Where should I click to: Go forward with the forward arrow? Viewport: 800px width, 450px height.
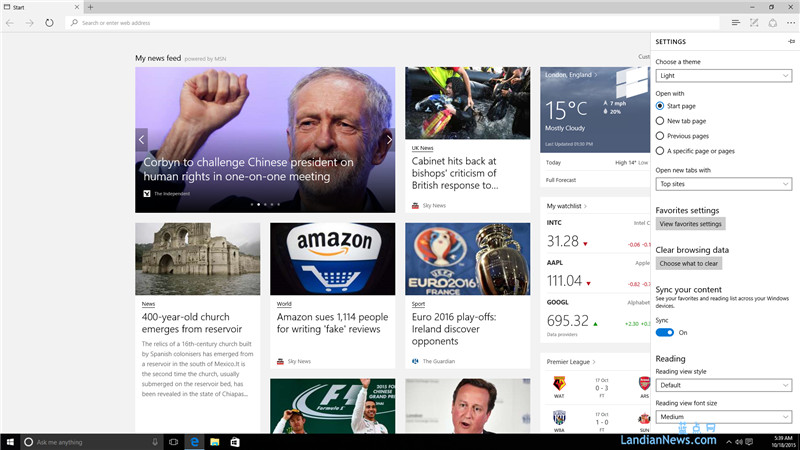coord(30,23)
